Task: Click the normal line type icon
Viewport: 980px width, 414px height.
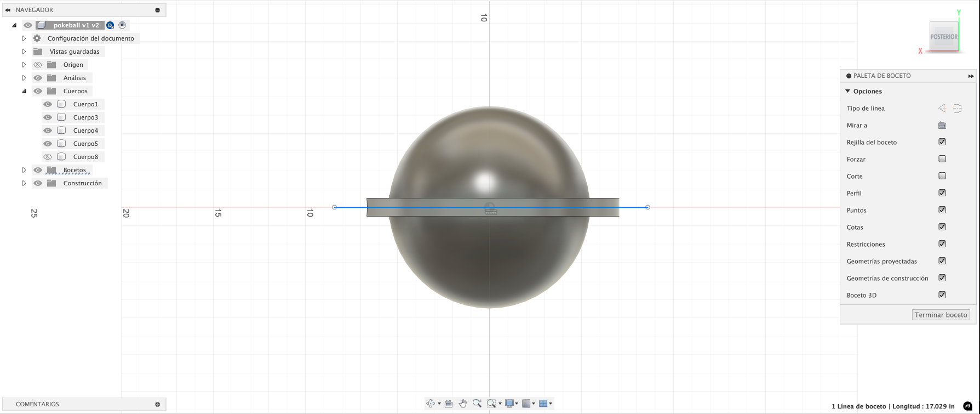Action: [x=942, y=108]
